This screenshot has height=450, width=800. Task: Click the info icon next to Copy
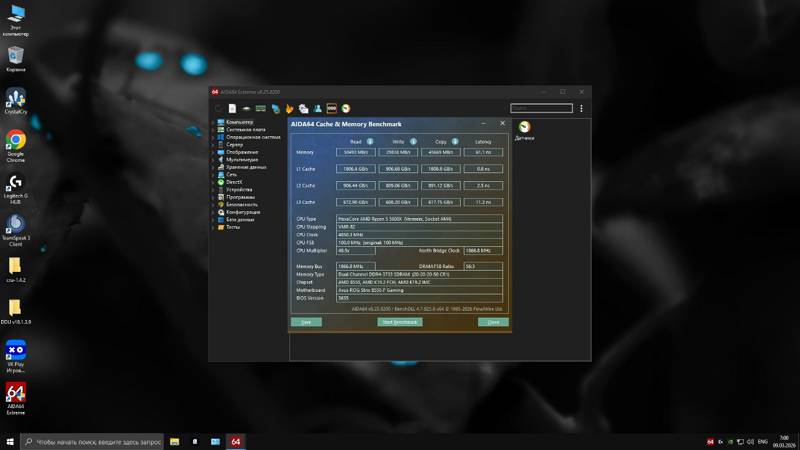tap(455, 141)
